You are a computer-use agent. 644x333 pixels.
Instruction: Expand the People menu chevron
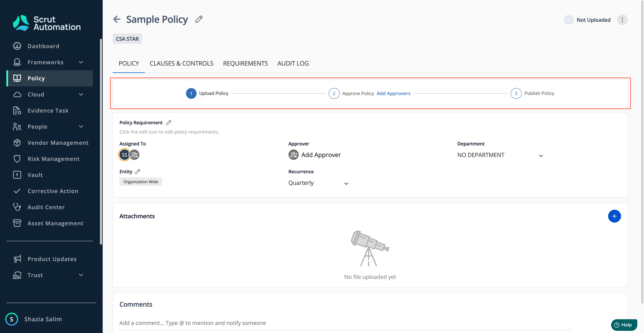[x=81, y=127]
